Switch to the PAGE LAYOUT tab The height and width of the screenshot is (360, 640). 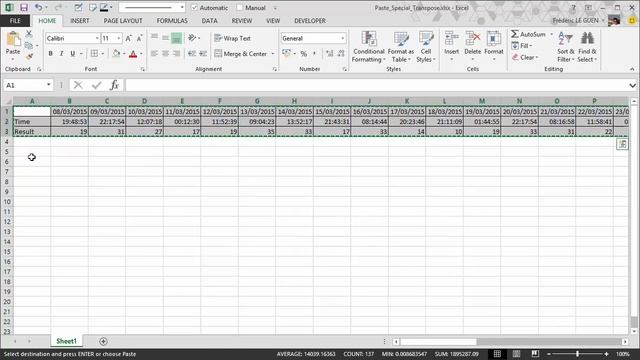coord(123,20)
